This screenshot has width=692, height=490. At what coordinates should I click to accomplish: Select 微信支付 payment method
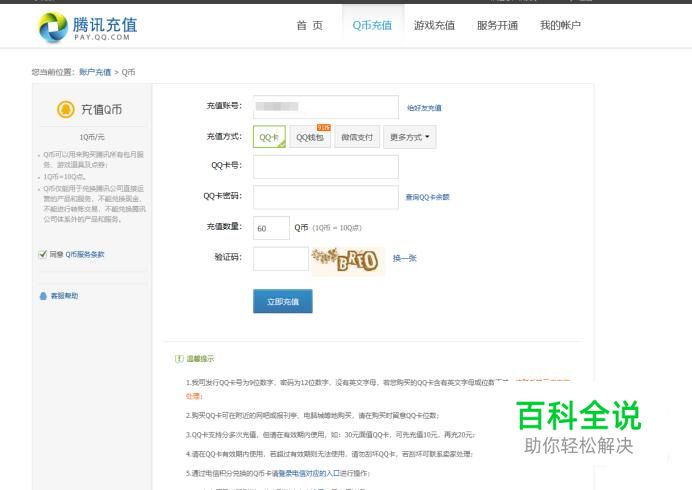coord(357,137)
